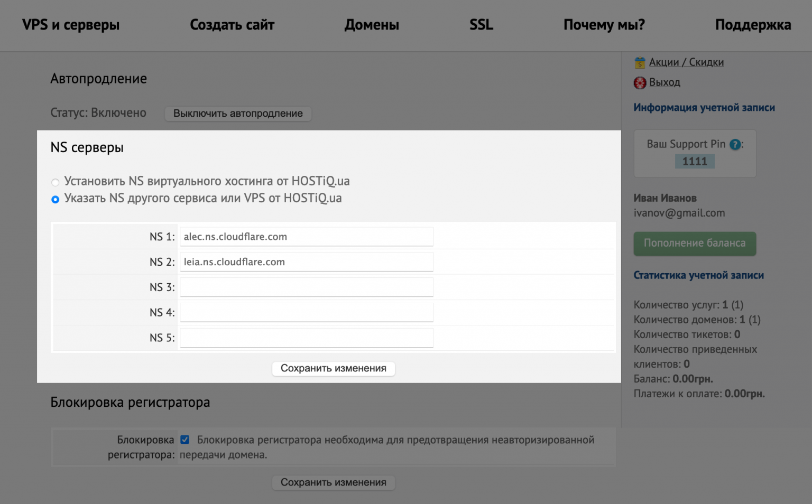Click the Статус: Включено text
The image size is (812, 504).
(98, 113)
